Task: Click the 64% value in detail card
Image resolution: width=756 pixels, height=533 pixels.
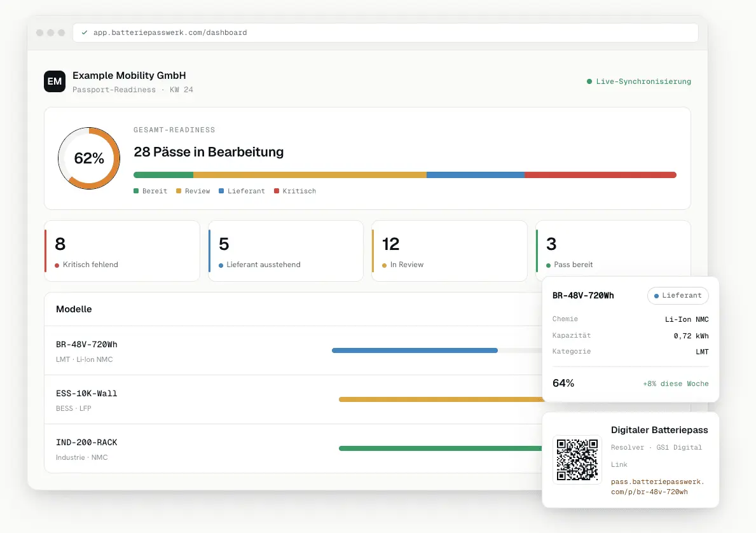Action: tap(563, 383)
